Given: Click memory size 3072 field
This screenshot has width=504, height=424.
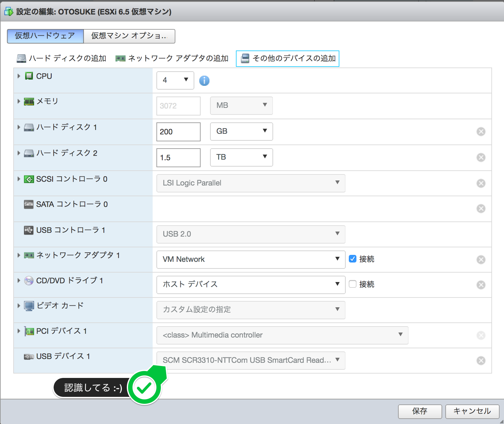Looking at the screenshot, I should [179, 106].
